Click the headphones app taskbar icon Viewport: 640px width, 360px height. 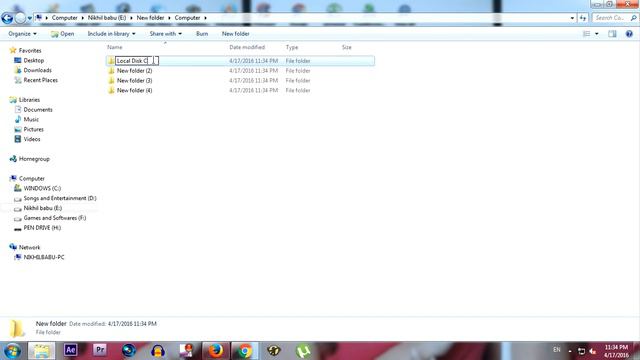158,351
